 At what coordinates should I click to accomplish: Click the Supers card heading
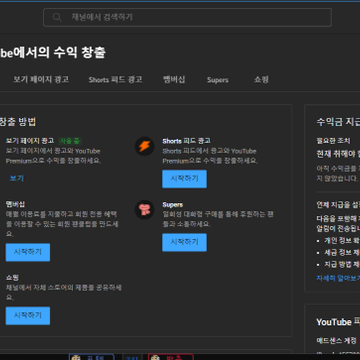tap(173, 204)
